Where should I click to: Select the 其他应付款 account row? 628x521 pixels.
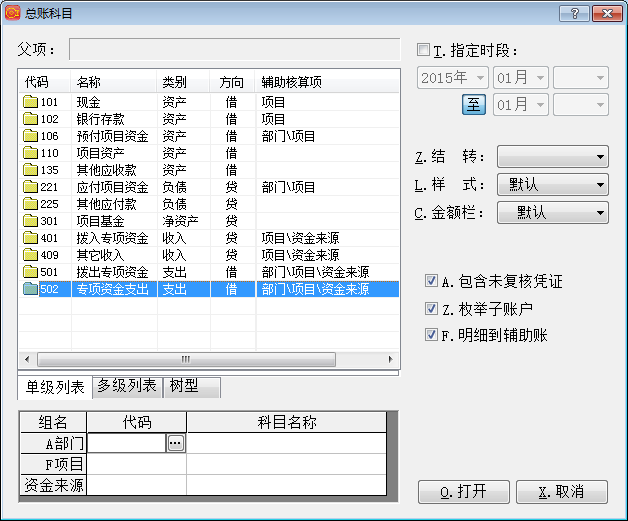[x=209, y=204]
